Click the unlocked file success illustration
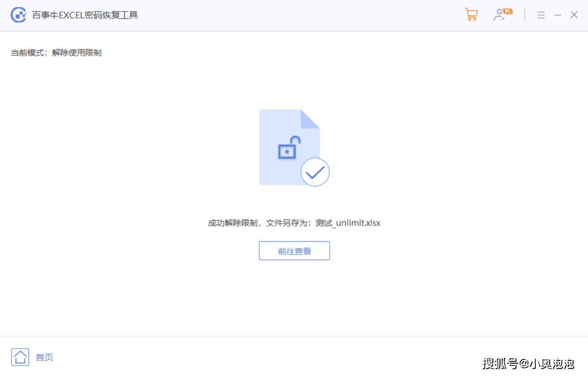 click(x=294, y=148)
